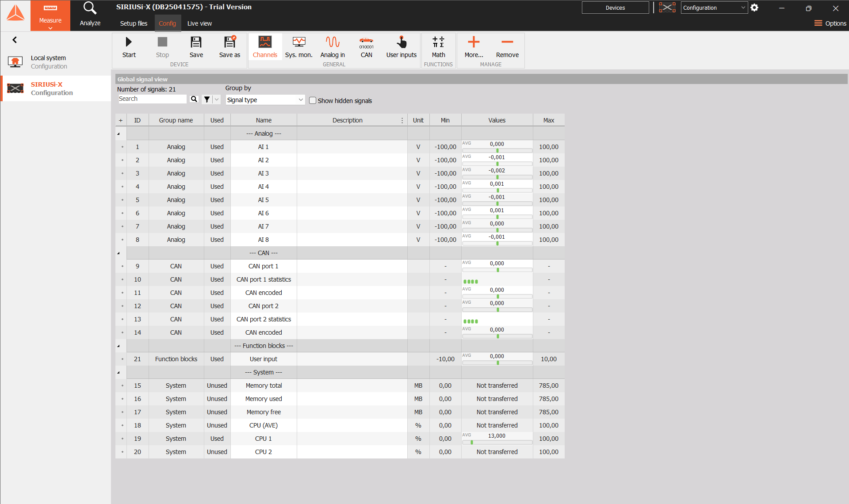This screenshot has width=849, height=504.
Task: Toggle Unused state of Memory total
Action: (x=217, y=386)
